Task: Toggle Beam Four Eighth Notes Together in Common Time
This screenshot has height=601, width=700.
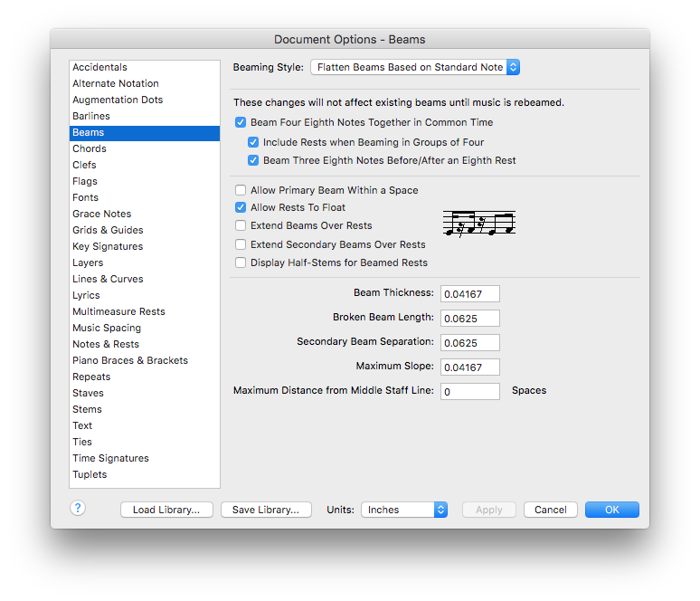Action: (x=241, y=122)
